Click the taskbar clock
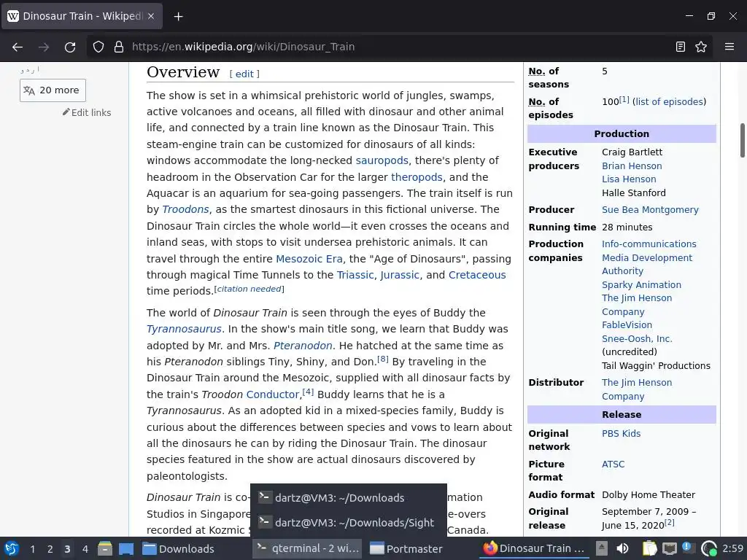This screenshot has width=747, height=560. click(x=732, y=548)
